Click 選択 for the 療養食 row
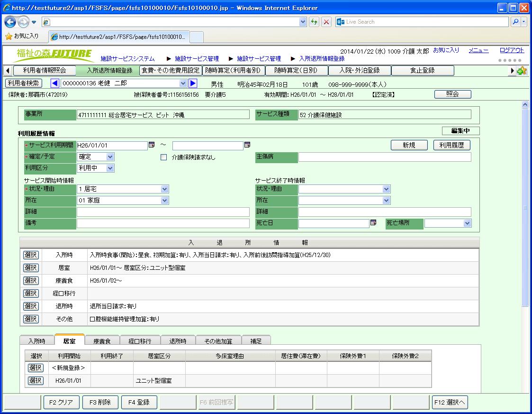 tap(31, 281)
